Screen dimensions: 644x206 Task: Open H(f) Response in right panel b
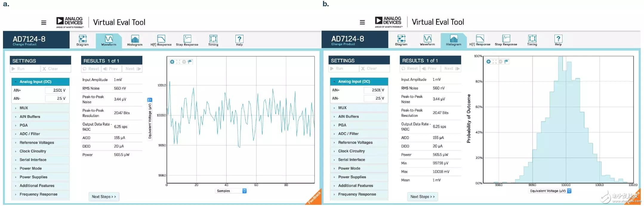480,40
